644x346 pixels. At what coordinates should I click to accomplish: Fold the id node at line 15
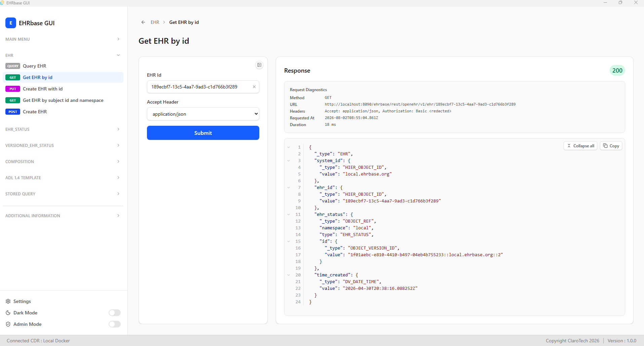289,241
